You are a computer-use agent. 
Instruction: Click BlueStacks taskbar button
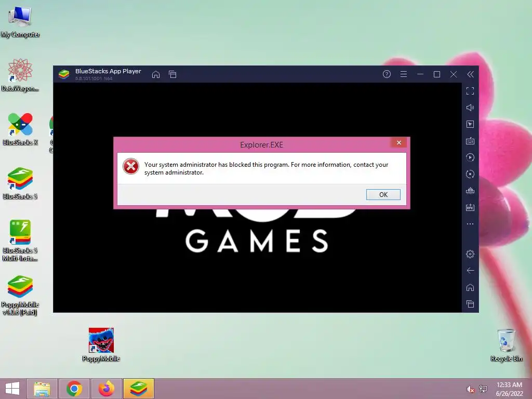click(x=138, y=389)
